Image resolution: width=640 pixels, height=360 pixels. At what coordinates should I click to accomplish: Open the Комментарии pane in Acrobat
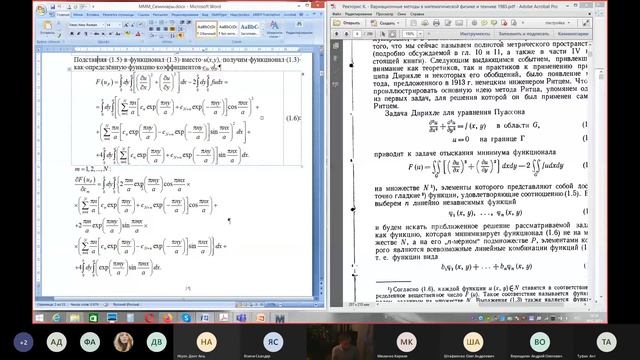pyautogui.click(x=573, y=34)
